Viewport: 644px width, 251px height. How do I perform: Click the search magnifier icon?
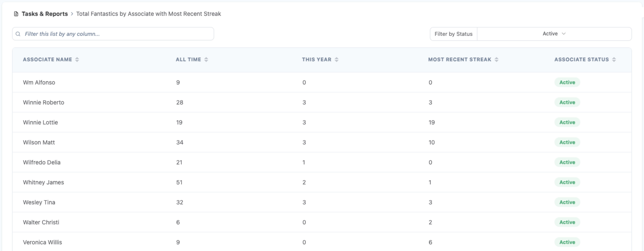tap(18, 34)
